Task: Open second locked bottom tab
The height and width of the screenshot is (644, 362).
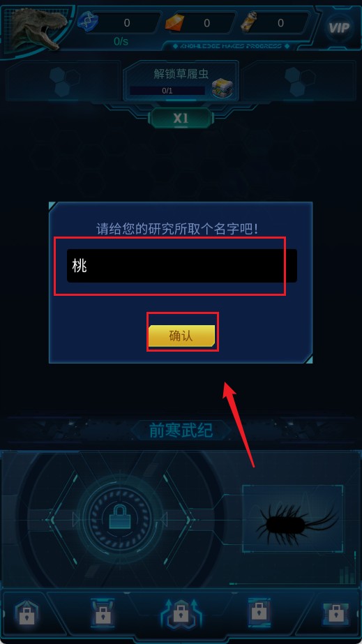Action: [103, 613]
